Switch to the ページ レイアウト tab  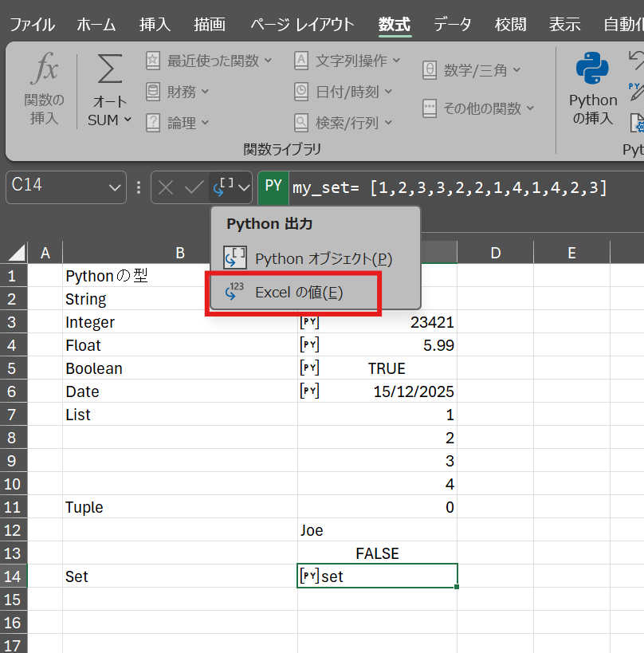click(x=302, y=25)
